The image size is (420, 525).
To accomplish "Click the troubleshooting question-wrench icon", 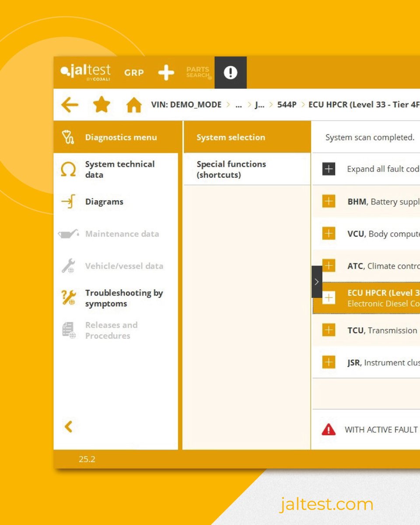I will click(x=68, y=297).
